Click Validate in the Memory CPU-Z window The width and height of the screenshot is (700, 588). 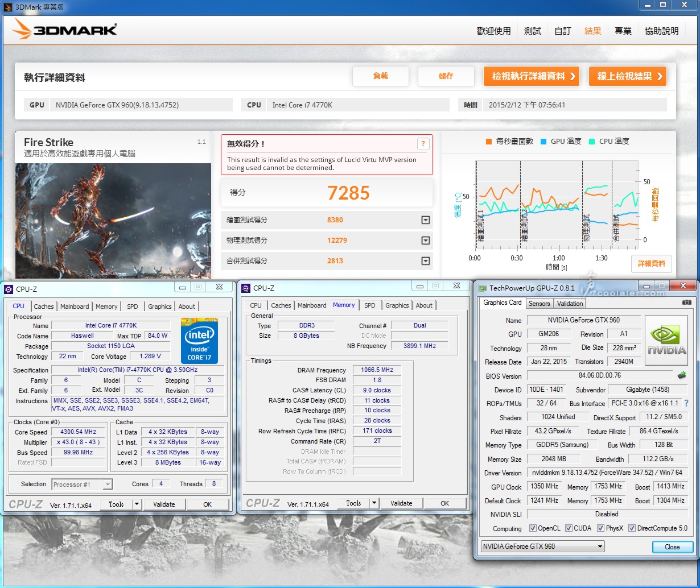(402, 503)
